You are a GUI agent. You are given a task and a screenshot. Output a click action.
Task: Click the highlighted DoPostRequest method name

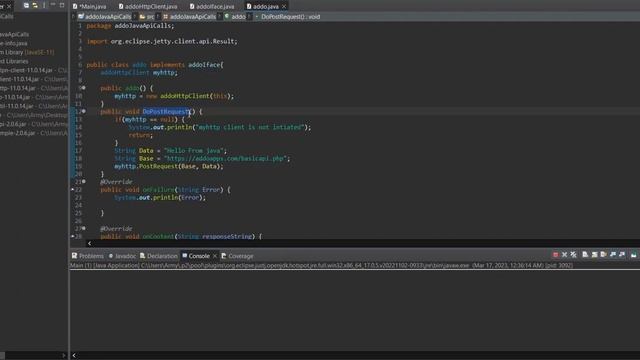pos(166,111)
